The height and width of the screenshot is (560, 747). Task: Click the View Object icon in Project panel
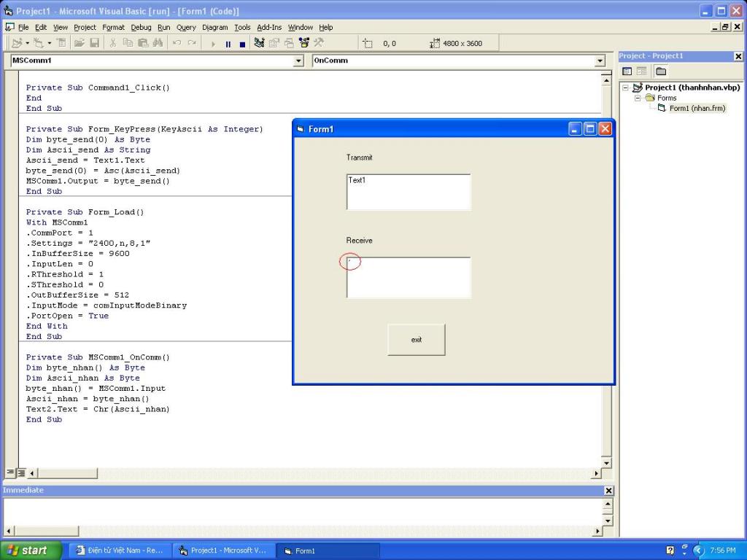pos(642,71)
